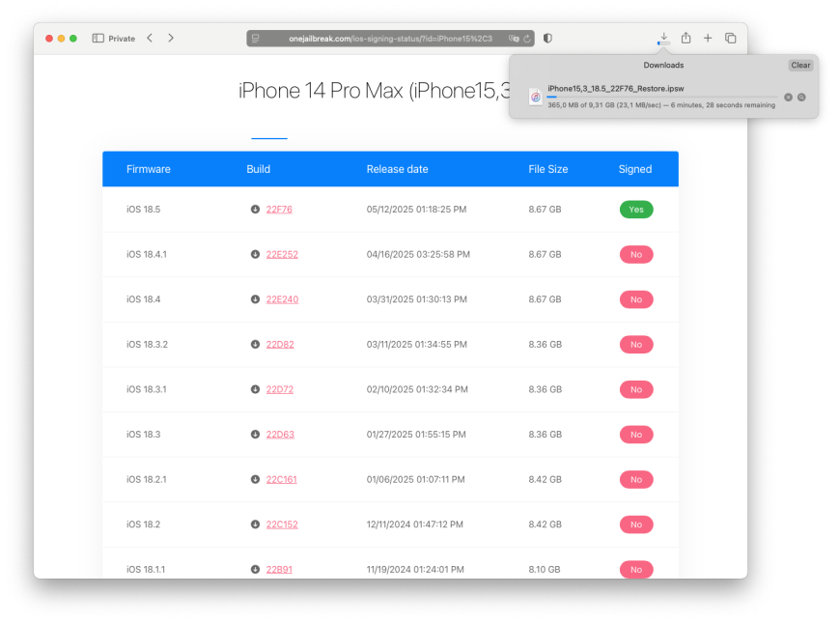This screenshot has width=840, height=623.
Task: Click download icon for iOS 18.1.1
Action: (x=255, y=569)
